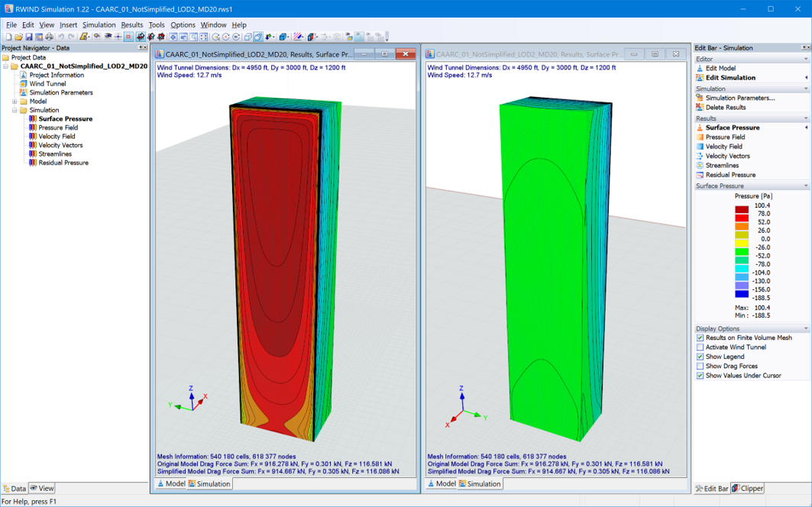Open the Pressure Field result

[x=733, y=137]
